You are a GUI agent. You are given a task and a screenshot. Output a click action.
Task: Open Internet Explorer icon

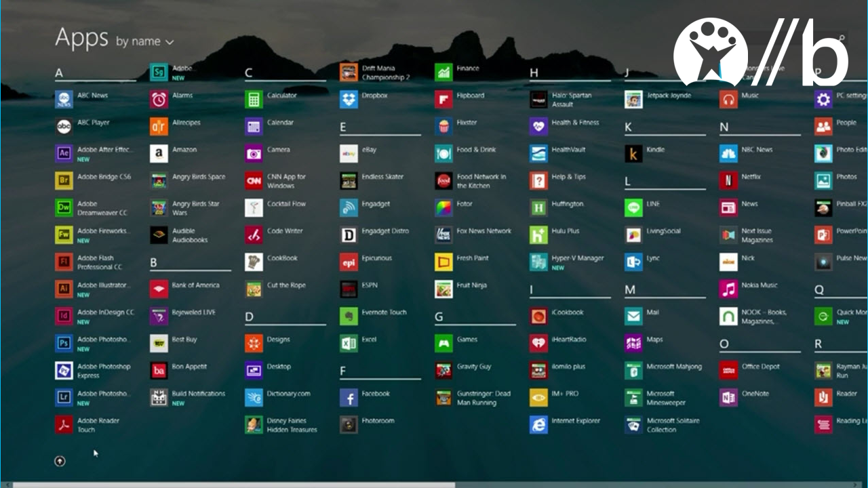tap(538, 425)
